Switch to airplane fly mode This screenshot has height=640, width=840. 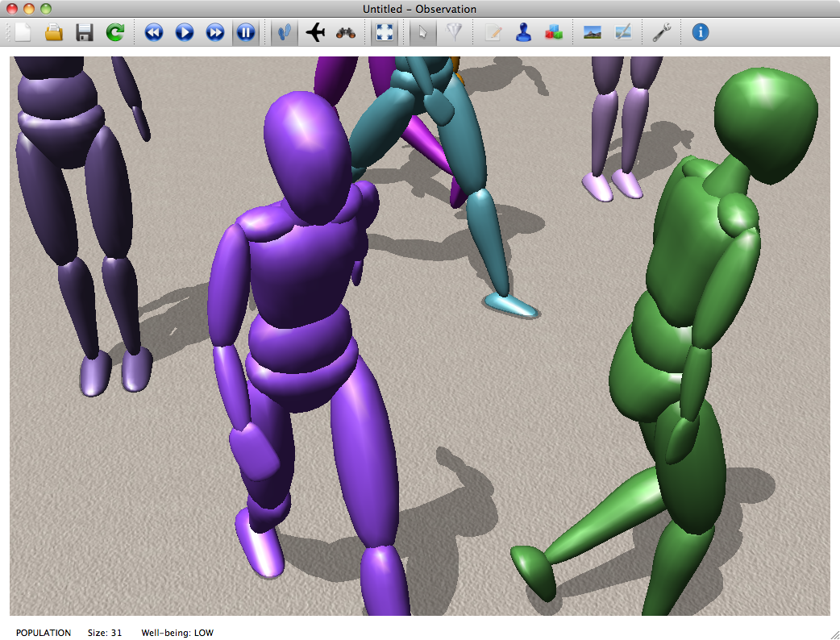coord(315,32)
